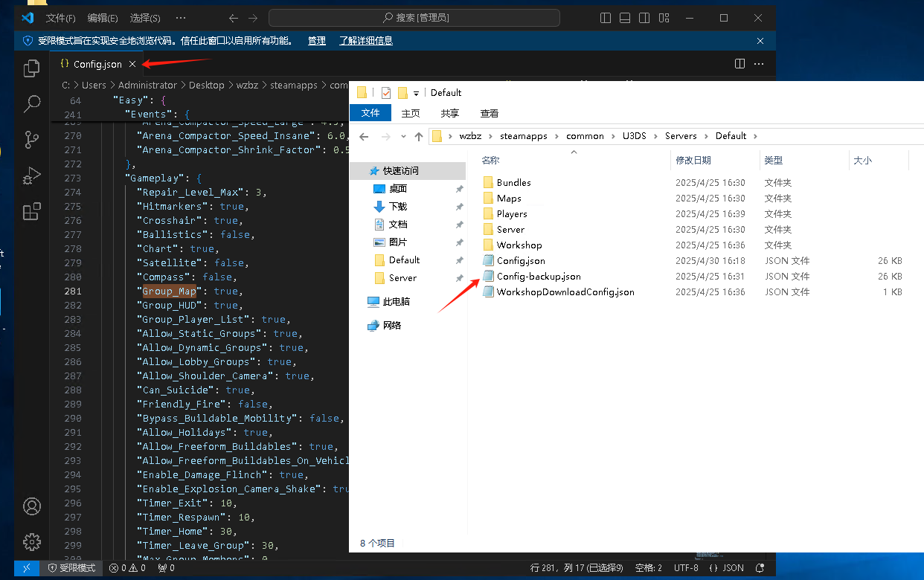Toggle the bottom panel layout button
The width and height of the screenshot is (924, 580).
[625, 17]
